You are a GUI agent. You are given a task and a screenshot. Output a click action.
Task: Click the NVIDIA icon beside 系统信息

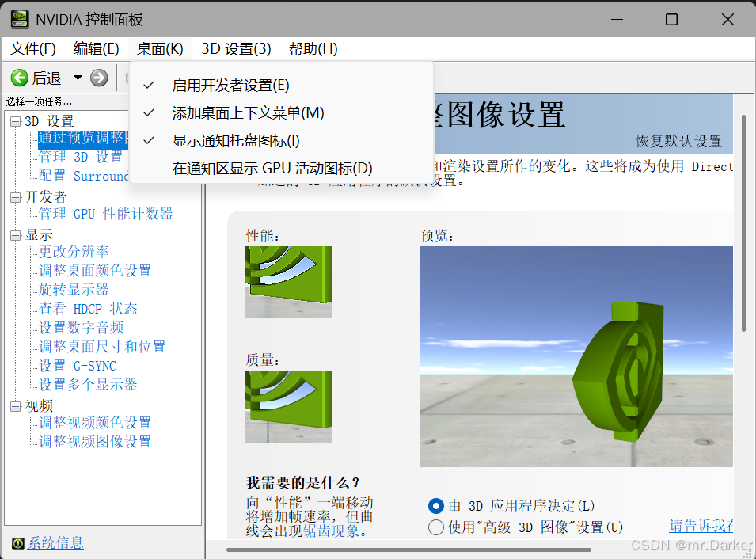pyautogui.click(x=18, y=544)
